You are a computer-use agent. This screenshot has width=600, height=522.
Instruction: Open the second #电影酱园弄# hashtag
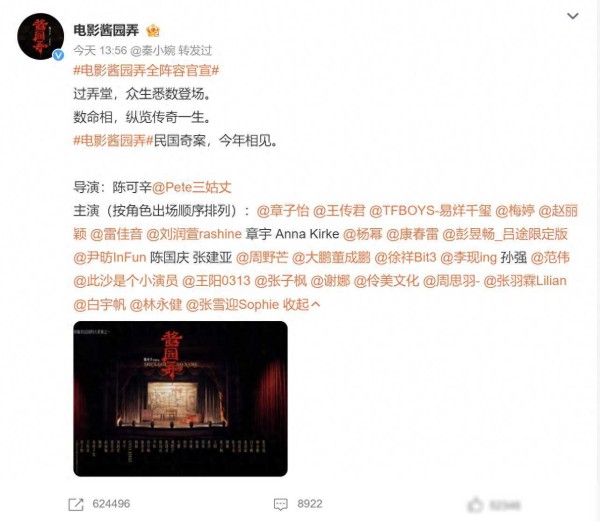[113, 141]
